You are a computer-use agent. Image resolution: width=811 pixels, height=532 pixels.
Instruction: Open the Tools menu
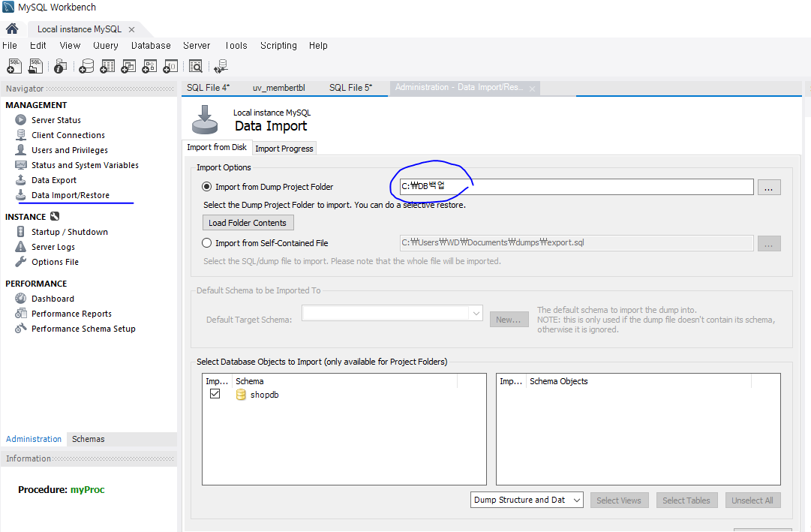pyautogui.click(x=236, y=46)
